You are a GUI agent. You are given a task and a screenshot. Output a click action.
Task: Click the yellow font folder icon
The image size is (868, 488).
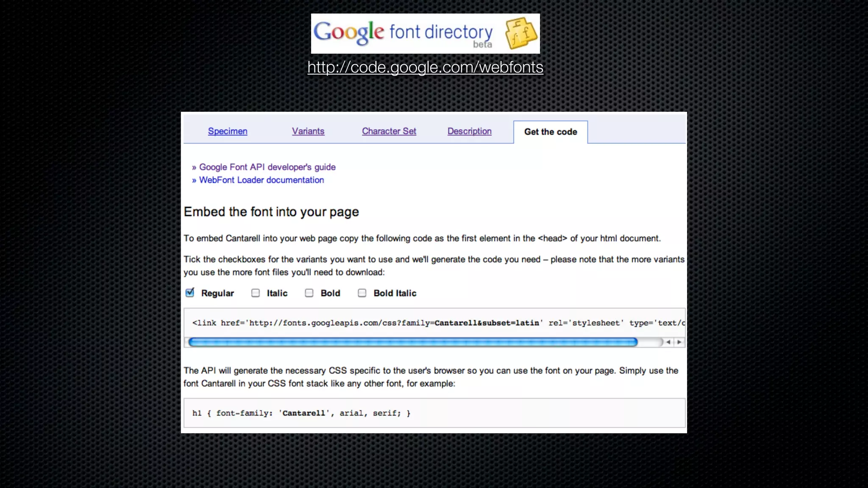tap(521, 33)
